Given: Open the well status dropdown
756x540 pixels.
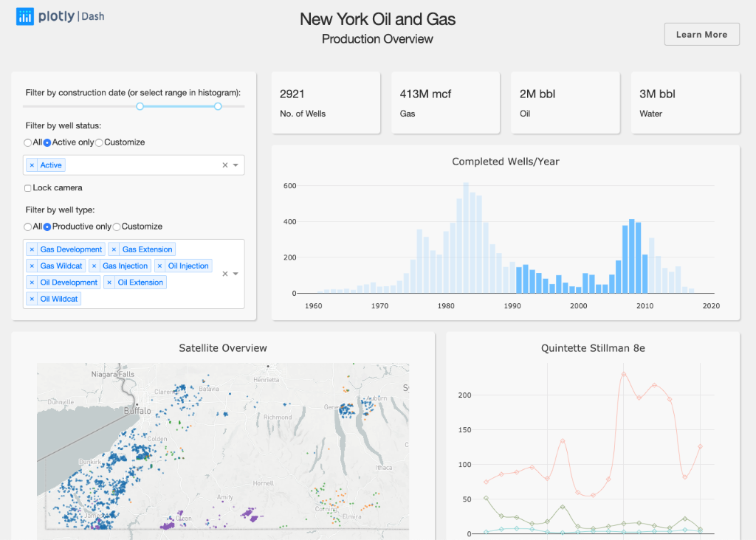Looking at the screenshot, I should pos(237,165).
